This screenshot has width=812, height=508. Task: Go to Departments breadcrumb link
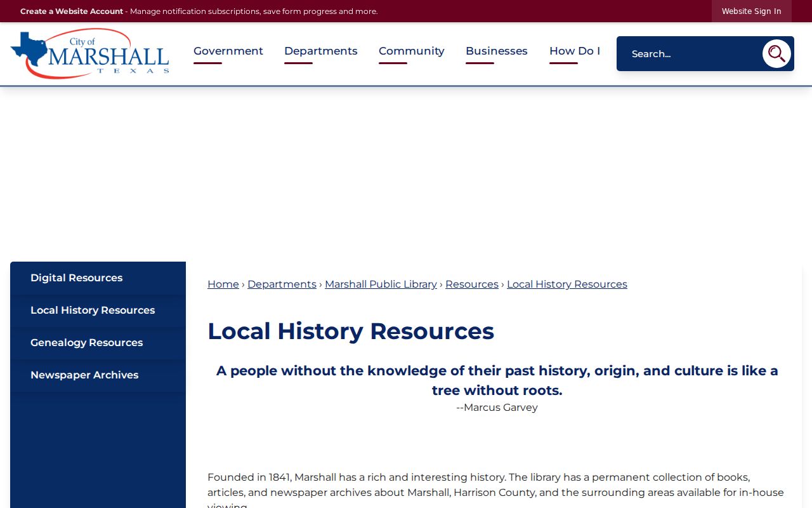(282, 284)
